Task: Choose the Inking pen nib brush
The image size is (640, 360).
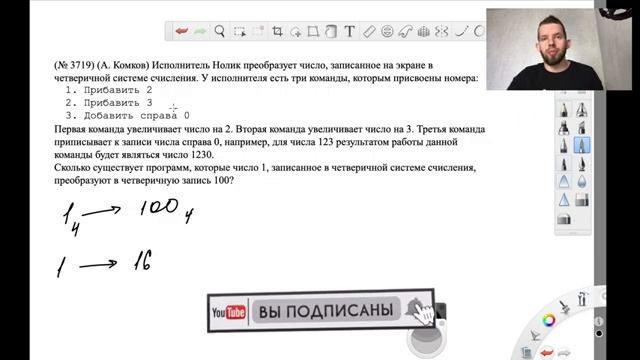Action: 582,164
